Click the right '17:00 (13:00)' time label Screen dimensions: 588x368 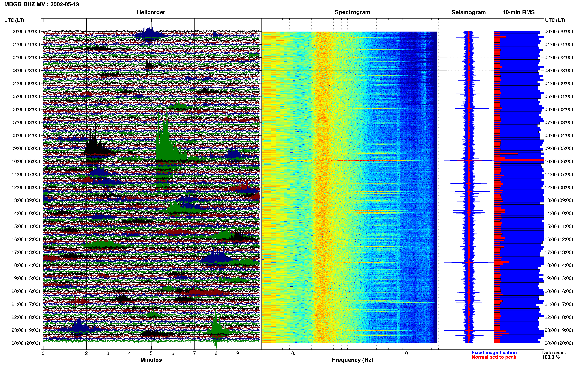559,252
